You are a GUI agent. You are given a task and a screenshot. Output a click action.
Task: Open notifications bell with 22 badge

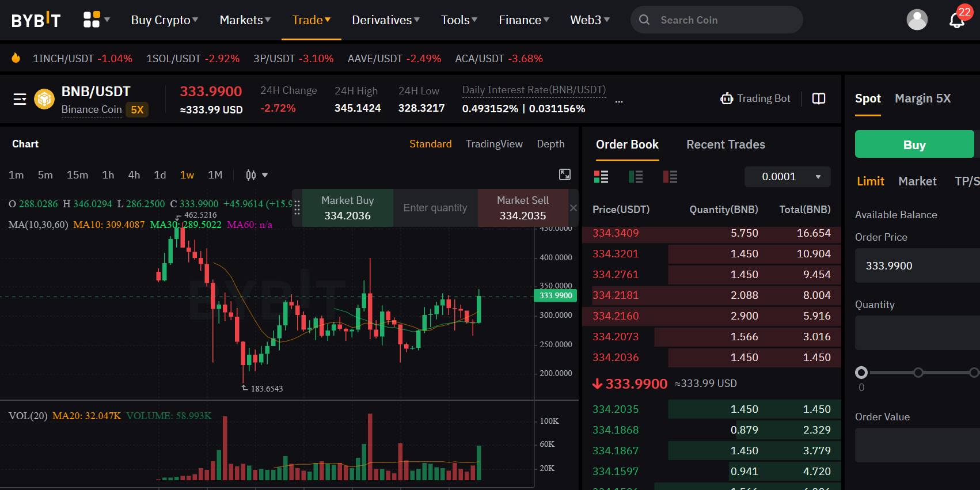point(957,19)
